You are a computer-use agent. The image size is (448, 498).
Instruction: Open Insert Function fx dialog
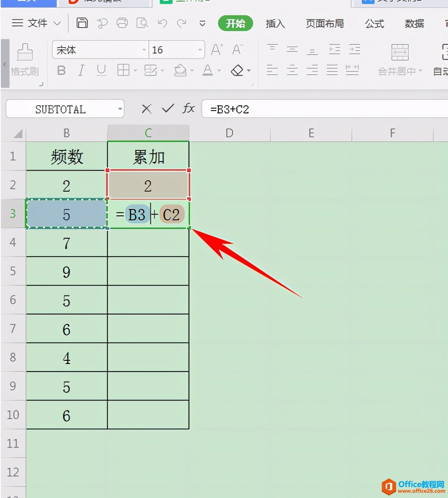coord(189,108)
